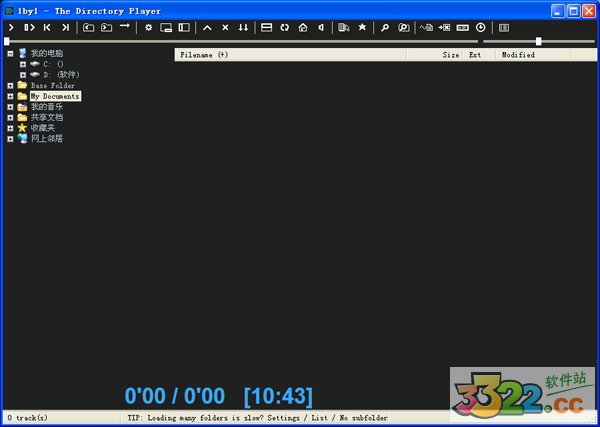
Task: Select 收藏夹 favorites in the tree
Action: click(x=43, y=128)
